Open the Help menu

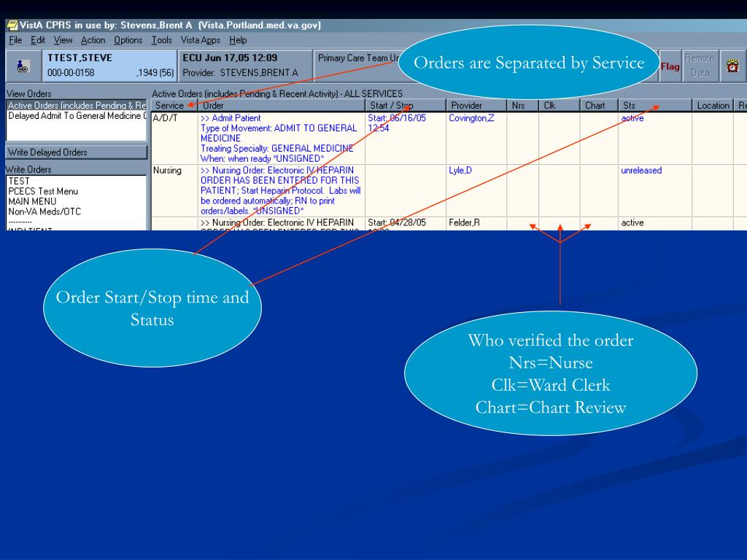[x=238, y=40]
